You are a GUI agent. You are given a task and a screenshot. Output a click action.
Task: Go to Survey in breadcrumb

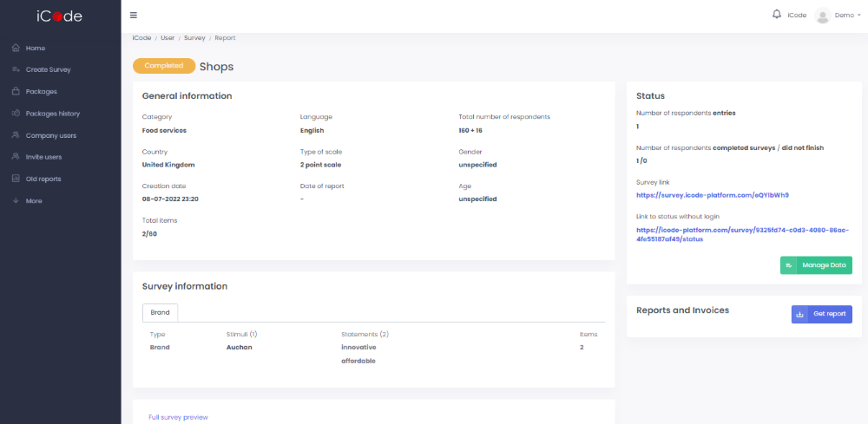[194, 38]
